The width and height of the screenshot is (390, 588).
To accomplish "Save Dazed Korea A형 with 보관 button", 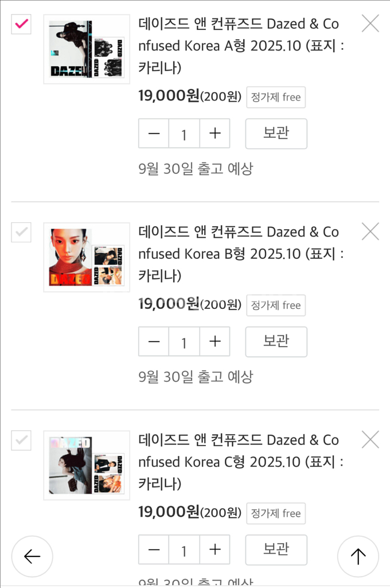I will click(276, 133).
